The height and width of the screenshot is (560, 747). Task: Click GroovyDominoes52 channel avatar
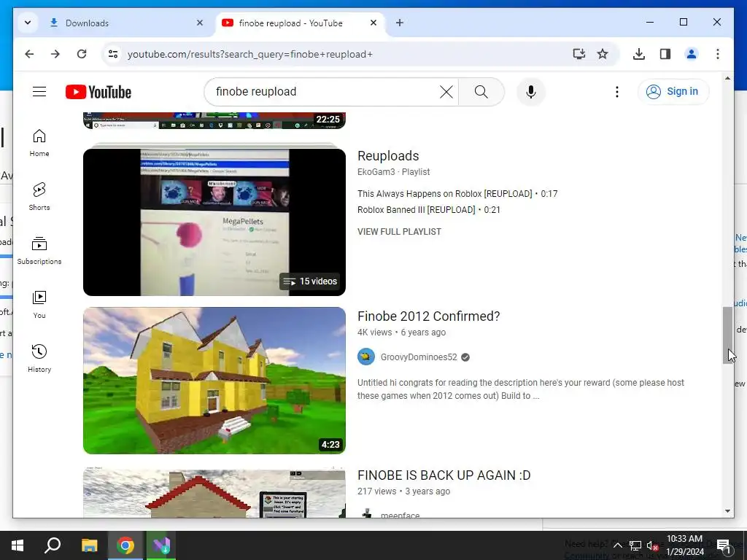pyautogui.click(x=366, y=357)
